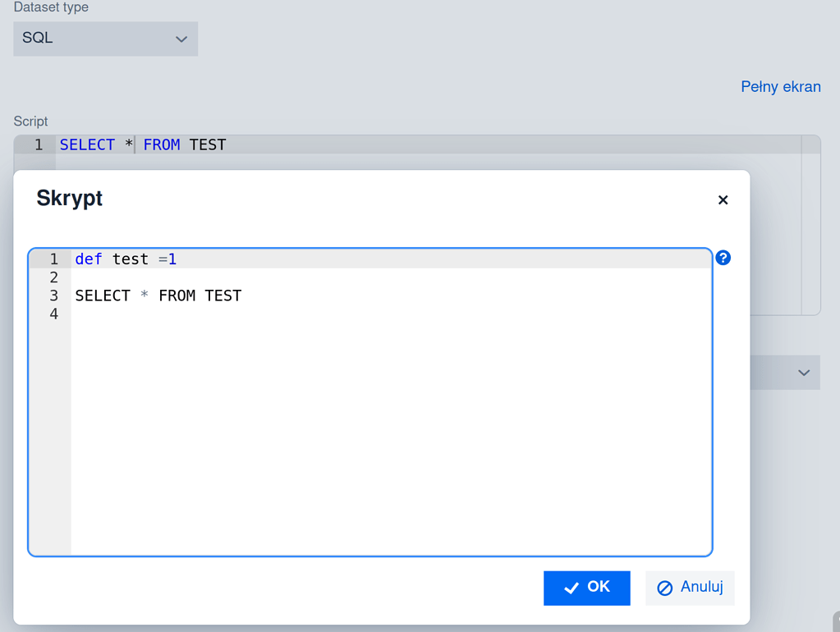Select line number 3 beside SELECT statement
The image size is (840, 632).
53,295
